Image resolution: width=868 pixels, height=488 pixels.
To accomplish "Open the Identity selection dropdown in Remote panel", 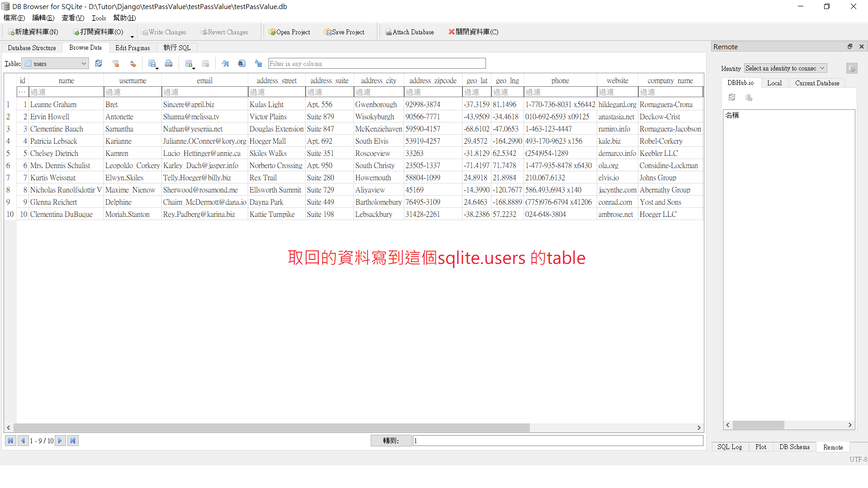I will tap(785, 68).
